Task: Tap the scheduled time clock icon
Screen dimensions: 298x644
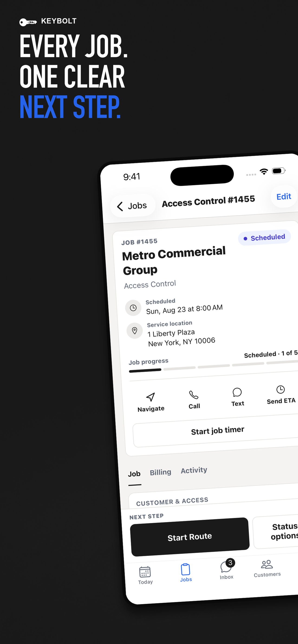Action: [133, 308]
